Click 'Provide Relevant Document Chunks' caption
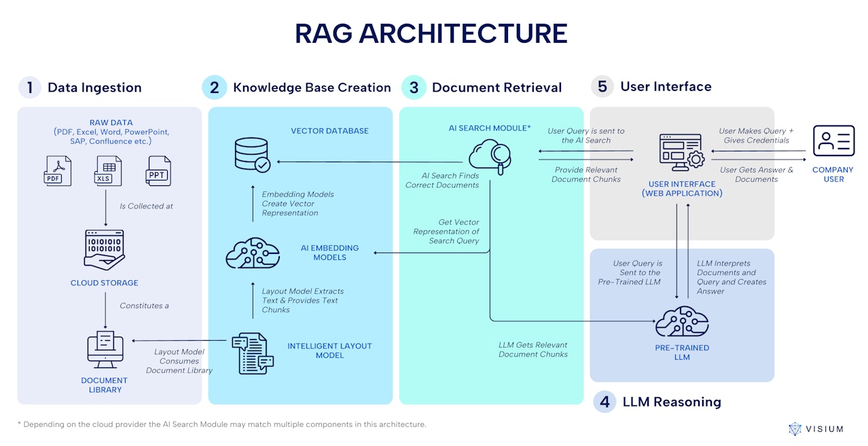Viewport: 868px width, 446px height. pyautogui.click(x=586, y=174)
